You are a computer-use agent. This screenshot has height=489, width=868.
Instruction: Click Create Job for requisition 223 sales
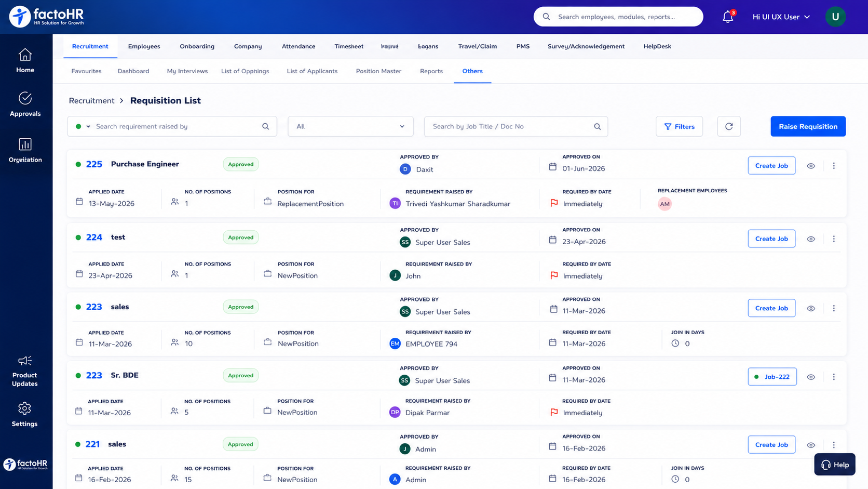pos(771,308)
